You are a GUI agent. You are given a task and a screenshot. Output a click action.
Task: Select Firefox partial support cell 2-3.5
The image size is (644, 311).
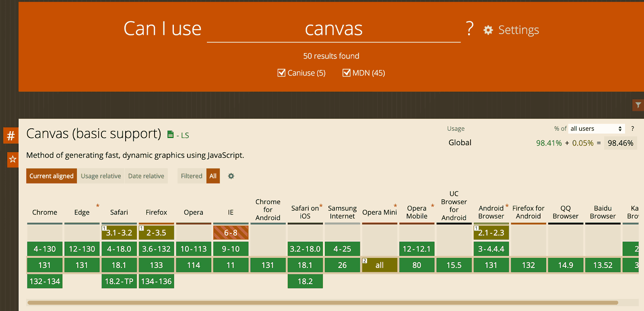point(156,233)
